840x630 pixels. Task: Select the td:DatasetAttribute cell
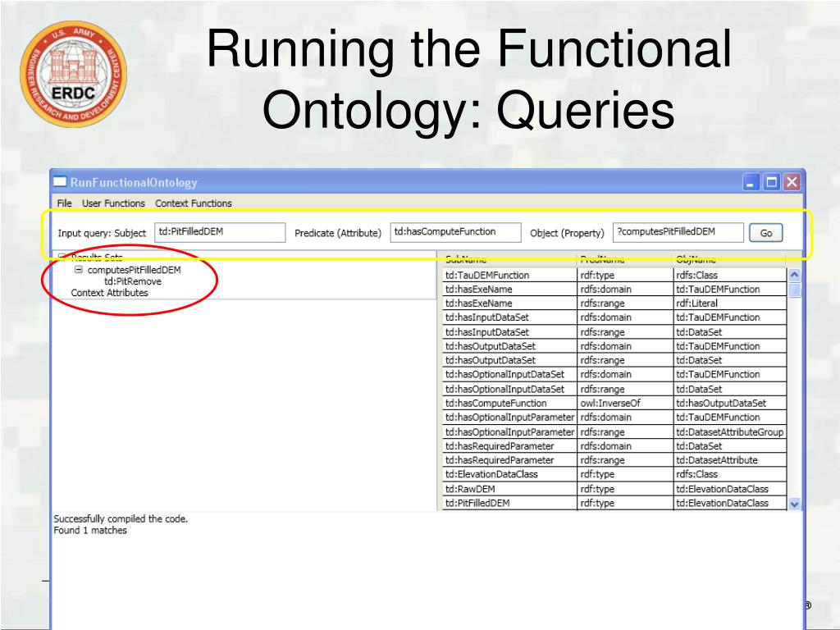pyautogui.click(x=730, y=460)
